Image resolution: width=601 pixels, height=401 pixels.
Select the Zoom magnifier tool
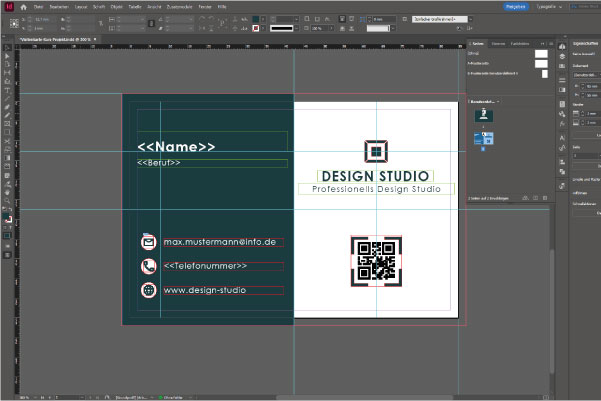(x=7, y=200)
